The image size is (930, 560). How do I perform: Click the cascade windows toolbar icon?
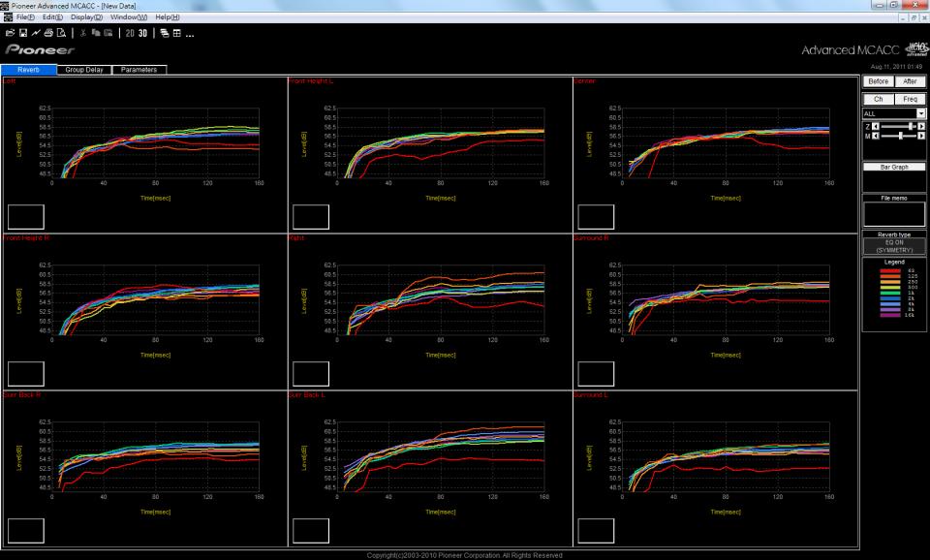(165, 33)
